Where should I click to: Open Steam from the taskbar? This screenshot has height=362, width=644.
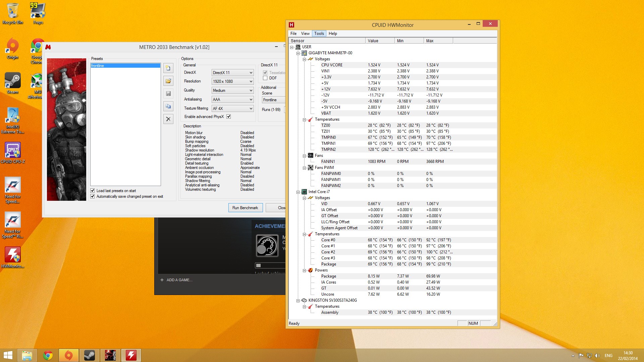(89, 355)
